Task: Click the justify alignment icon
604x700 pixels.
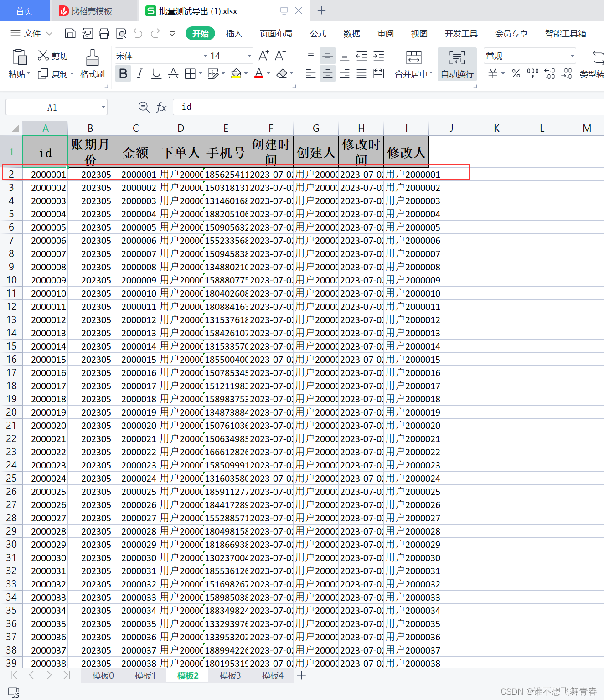Action: tap(361, 73)
